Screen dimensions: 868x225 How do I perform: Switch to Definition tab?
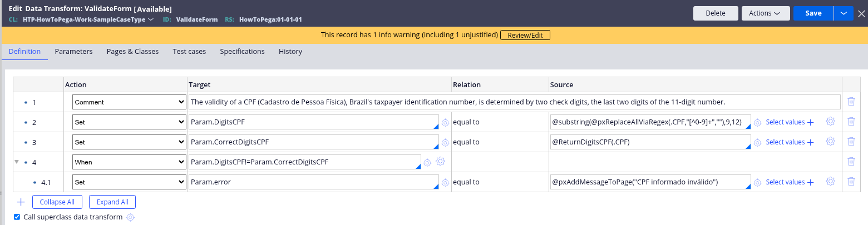[x=24, y=51]
